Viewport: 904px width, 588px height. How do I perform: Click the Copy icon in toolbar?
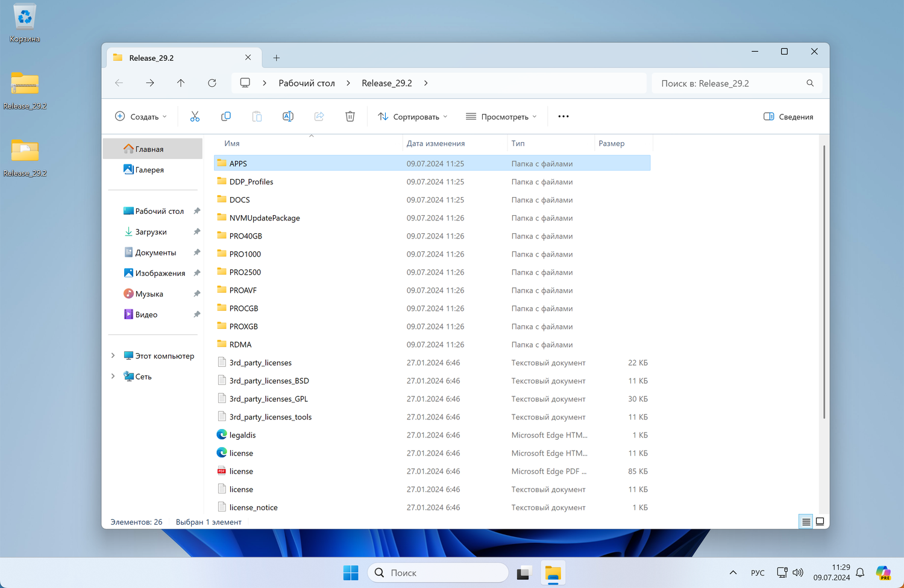(226, 116)
